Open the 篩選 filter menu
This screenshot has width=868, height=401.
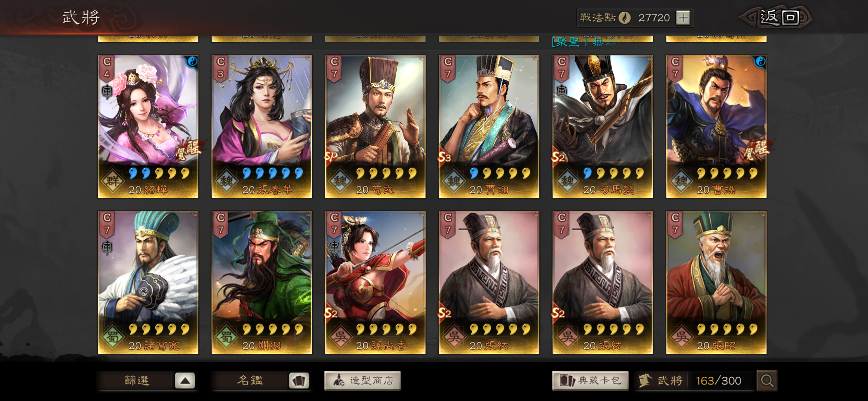click(136, 380)
